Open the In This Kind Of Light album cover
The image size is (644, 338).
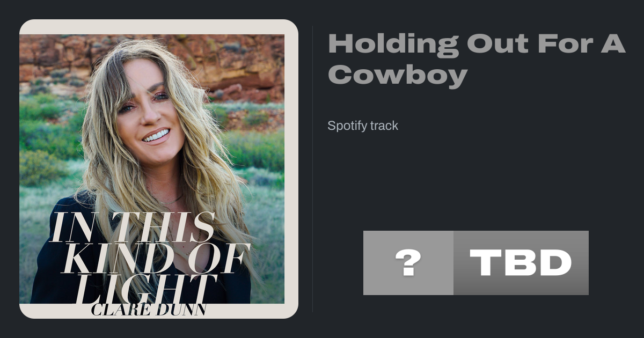[x=159, y=169]
